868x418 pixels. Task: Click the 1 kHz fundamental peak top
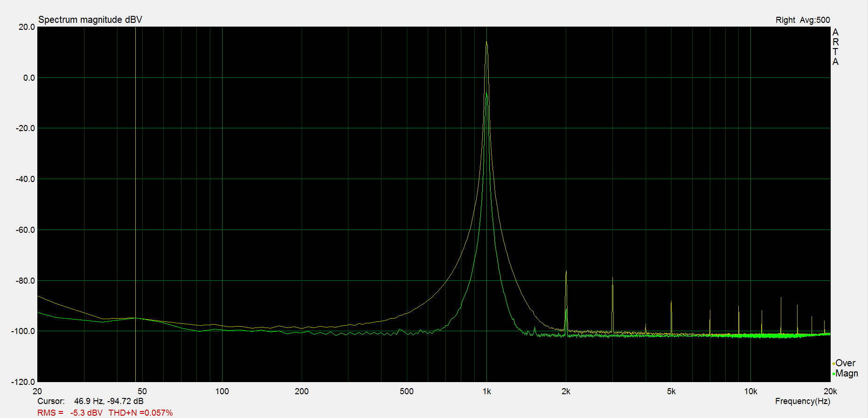point(486,42)
